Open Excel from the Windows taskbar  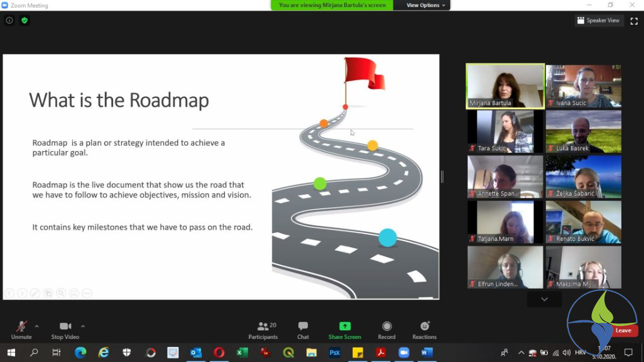242,352
